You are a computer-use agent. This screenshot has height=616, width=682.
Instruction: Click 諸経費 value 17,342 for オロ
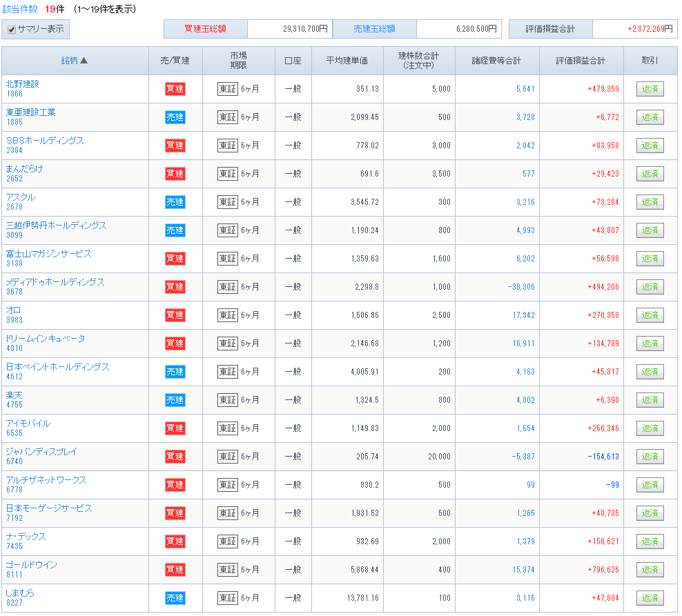[524, 315]
